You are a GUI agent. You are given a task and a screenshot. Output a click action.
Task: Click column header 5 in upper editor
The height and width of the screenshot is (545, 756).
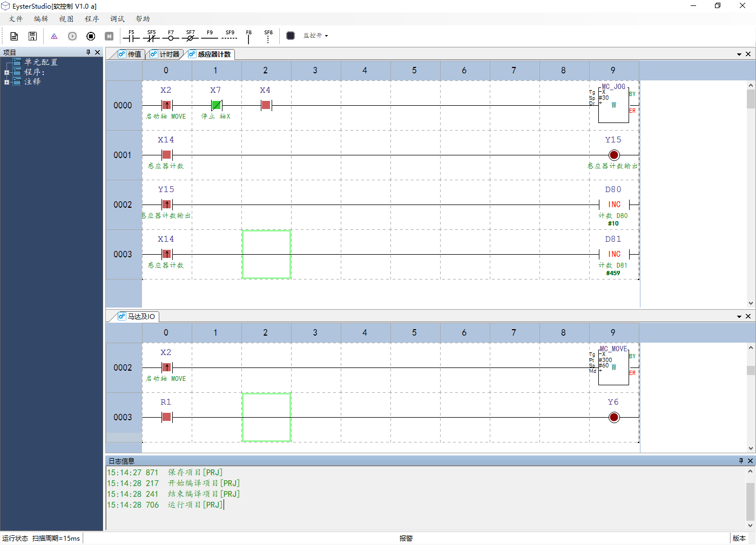click(414, 70)
